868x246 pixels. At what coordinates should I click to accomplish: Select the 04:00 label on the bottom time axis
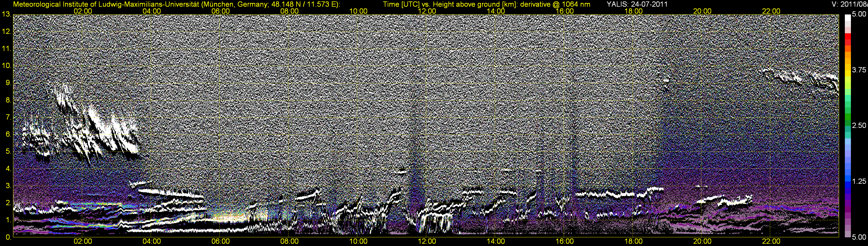pyautogui.click(x=152, y=241)
